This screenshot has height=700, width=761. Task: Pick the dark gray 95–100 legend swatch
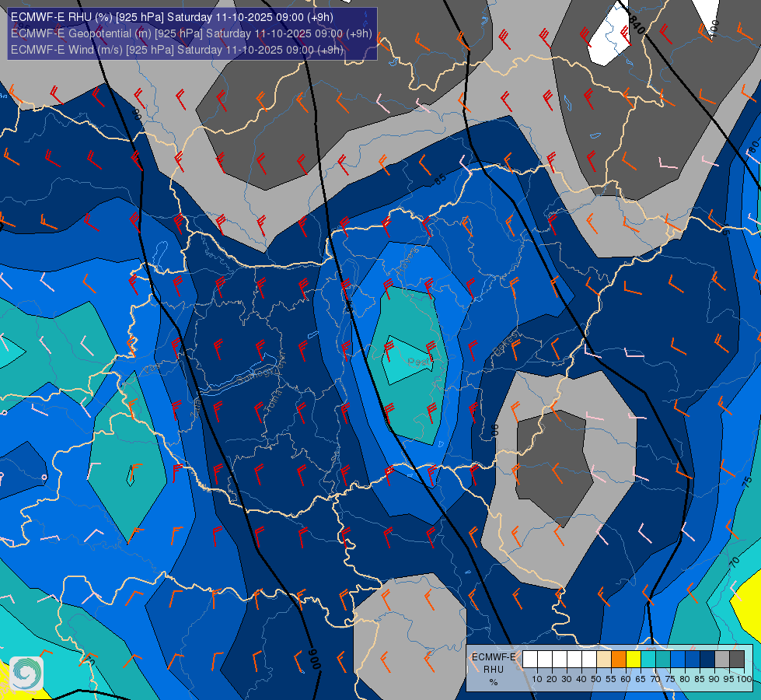[x=737, y=659]
